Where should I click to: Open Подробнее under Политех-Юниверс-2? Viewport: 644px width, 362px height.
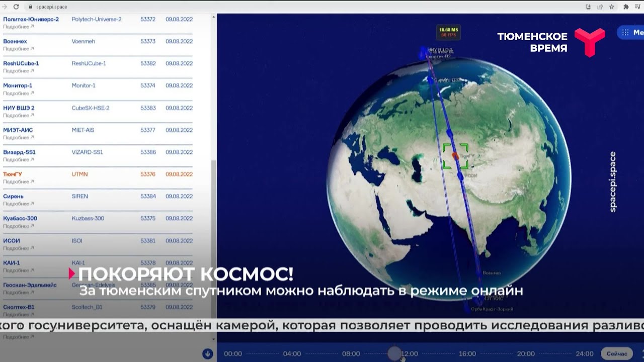19,27
